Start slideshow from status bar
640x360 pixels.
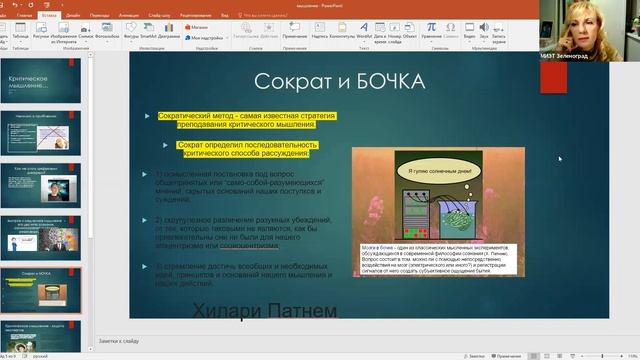click(x=572, y=356)
